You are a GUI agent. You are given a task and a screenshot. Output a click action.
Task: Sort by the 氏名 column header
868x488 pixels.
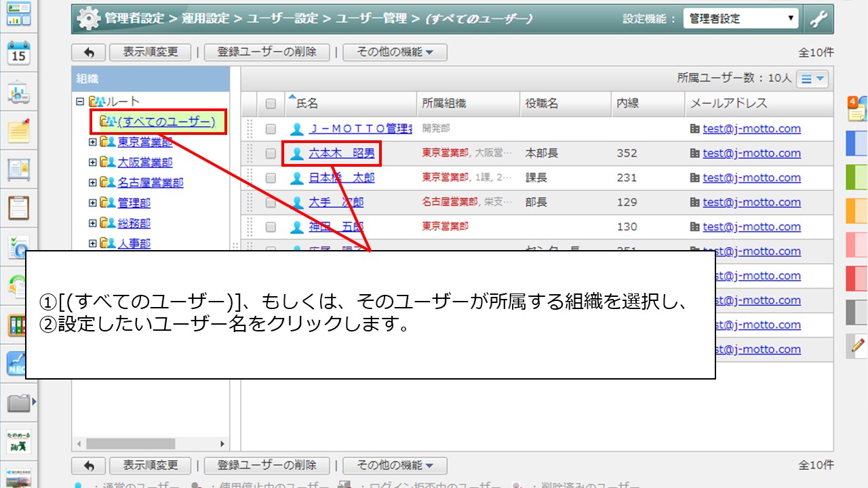tap(307, 104)
